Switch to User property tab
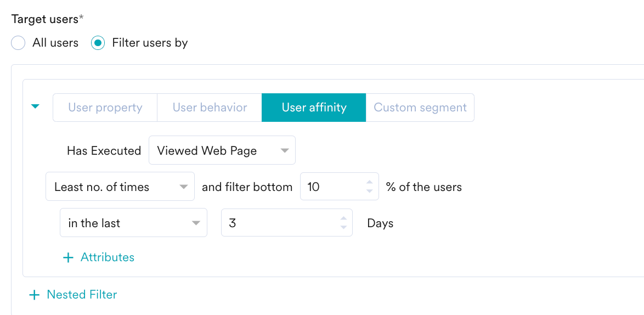Viewport: 644px width, 315px height. click(105, 108)
